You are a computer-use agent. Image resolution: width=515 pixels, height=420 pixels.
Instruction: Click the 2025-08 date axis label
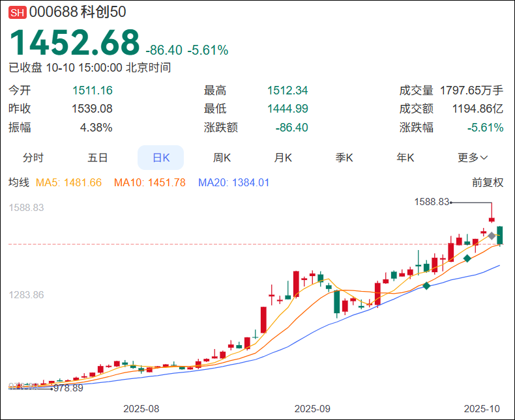141,409
